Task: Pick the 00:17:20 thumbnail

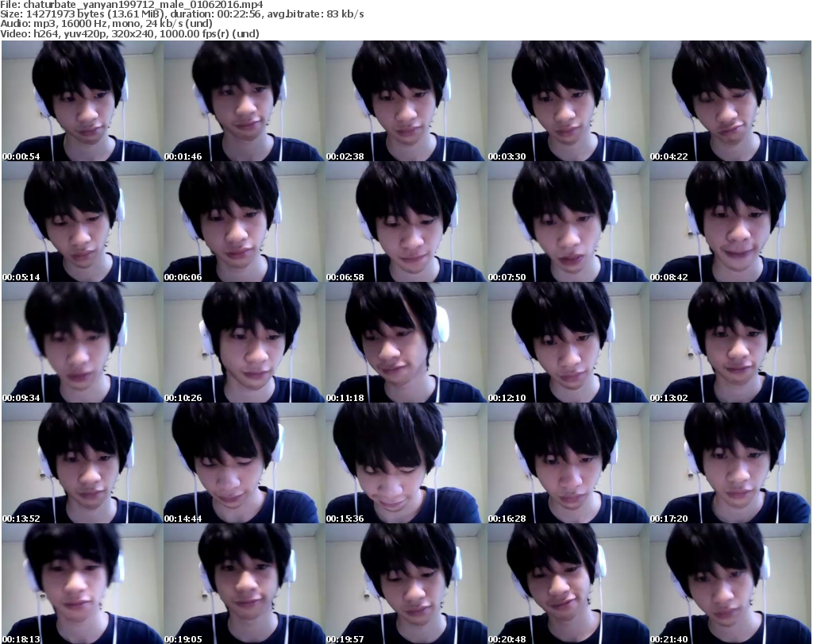Action: click(x=730, y=463)
